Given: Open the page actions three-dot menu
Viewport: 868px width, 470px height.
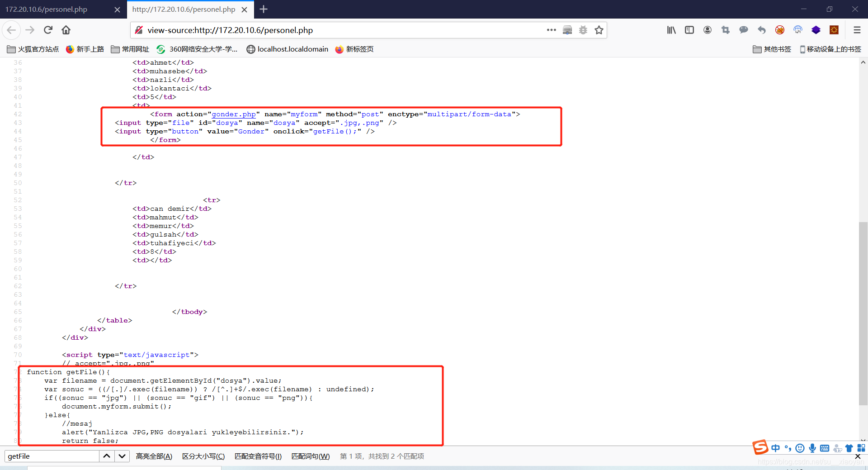Looking at the screenshot, I should 551,30.
